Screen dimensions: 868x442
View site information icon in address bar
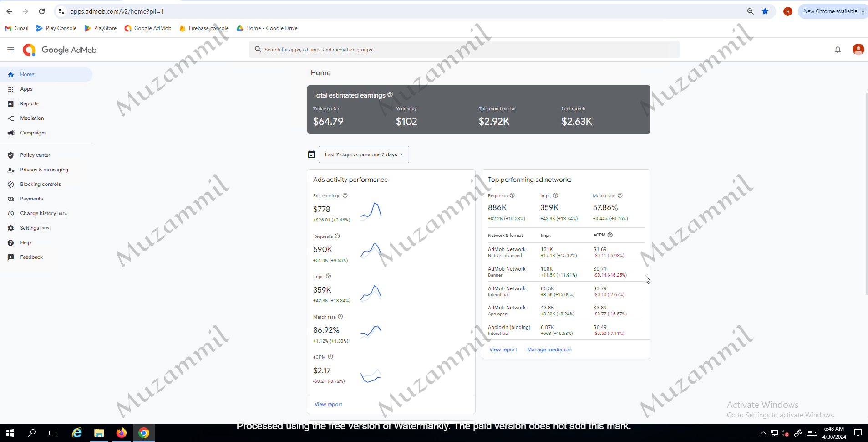[61, 11]
